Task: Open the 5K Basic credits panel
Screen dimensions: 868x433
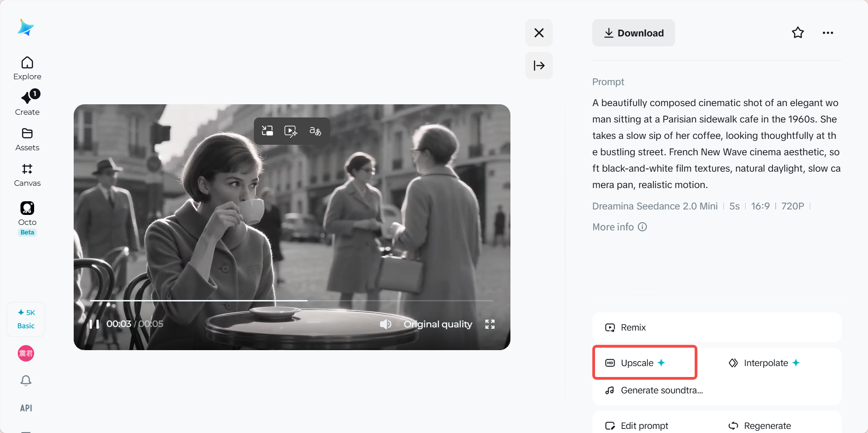Action: [x=26, y=319]
